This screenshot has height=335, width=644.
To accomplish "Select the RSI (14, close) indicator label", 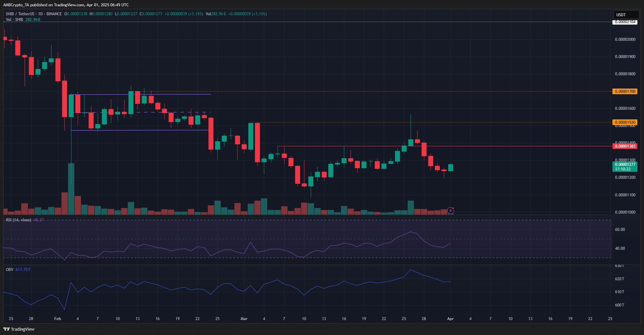I will click(x=19, y=220).
